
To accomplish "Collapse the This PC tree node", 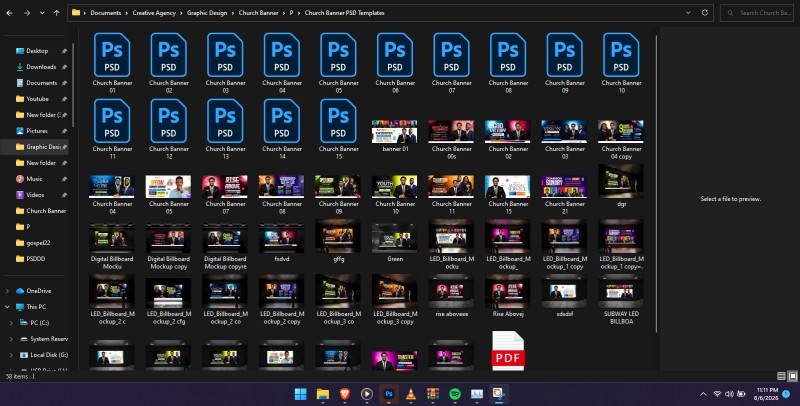I will pos(7,307).
